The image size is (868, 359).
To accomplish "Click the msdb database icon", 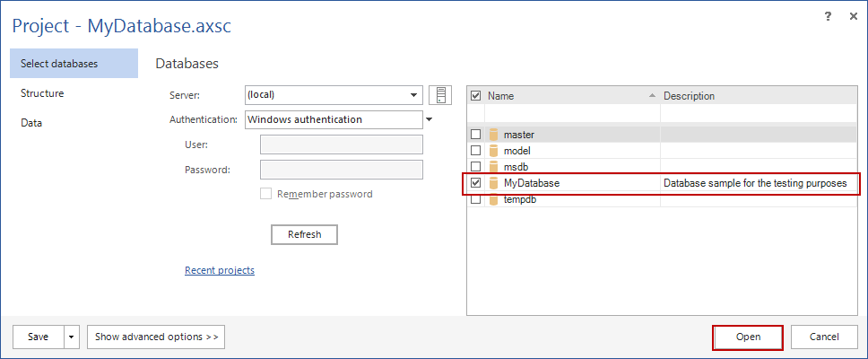I will pos(492,167).
